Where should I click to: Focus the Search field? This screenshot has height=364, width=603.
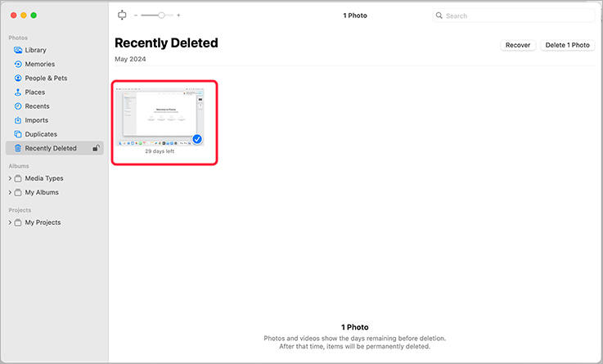[513, 16]
